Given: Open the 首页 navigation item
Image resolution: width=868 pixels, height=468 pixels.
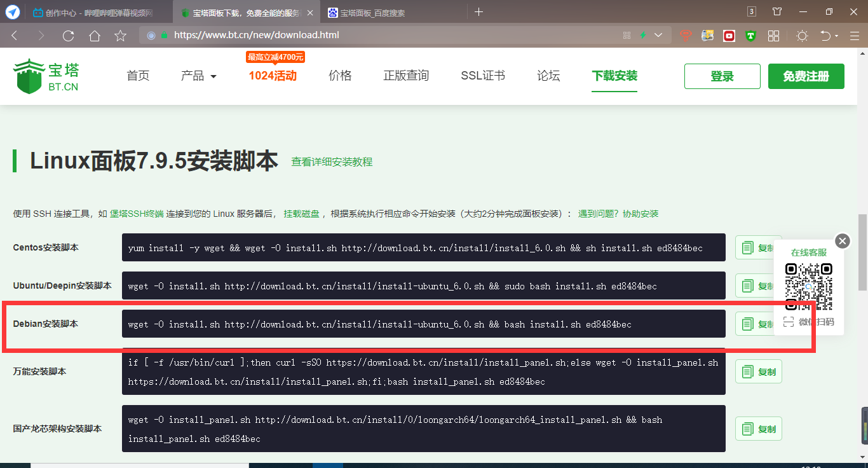Looking at the screenshot, I should click(138, 76).
